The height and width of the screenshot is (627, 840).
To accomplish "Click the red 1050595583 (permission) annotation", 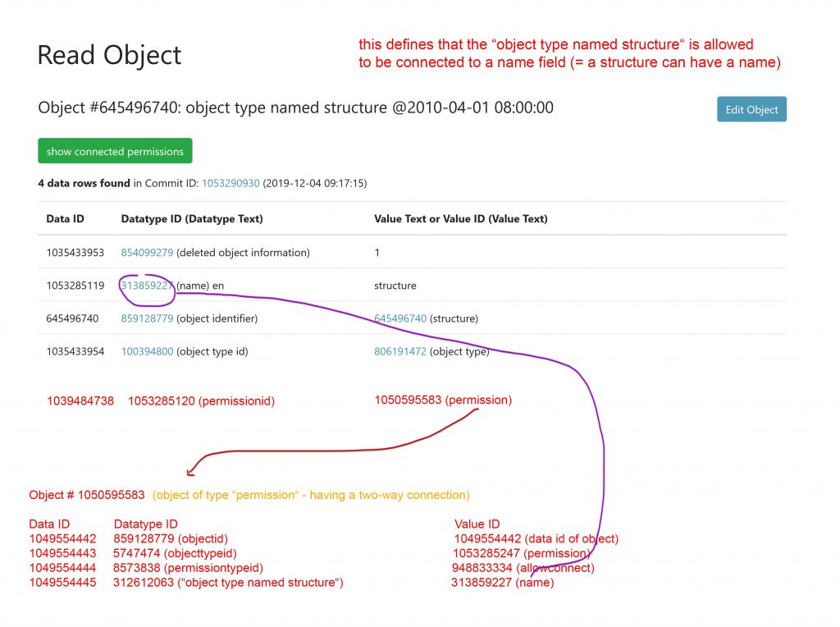I will tap(443, 400).
